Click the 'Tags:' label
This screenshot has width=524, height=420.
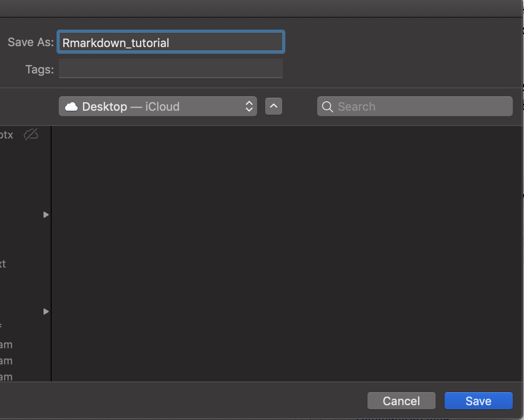pyautogui.click(x=39, y=69)
